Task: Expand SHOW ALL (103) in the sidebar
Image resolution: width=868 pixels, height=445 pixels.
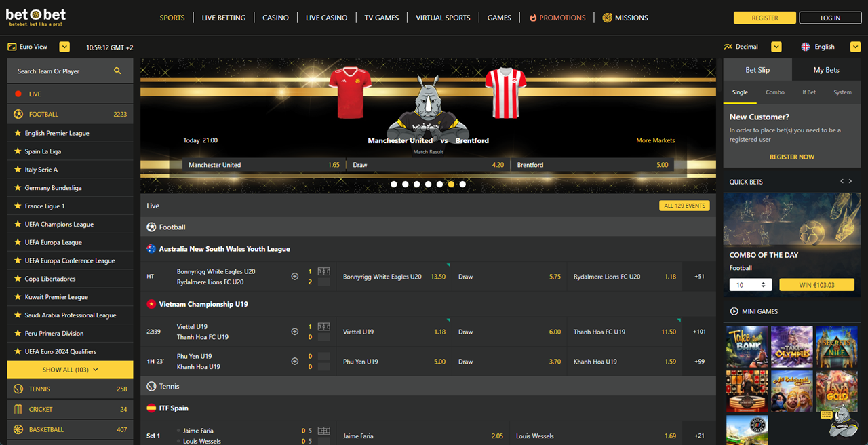Action: pyautogui.click(x=69, y=369)
